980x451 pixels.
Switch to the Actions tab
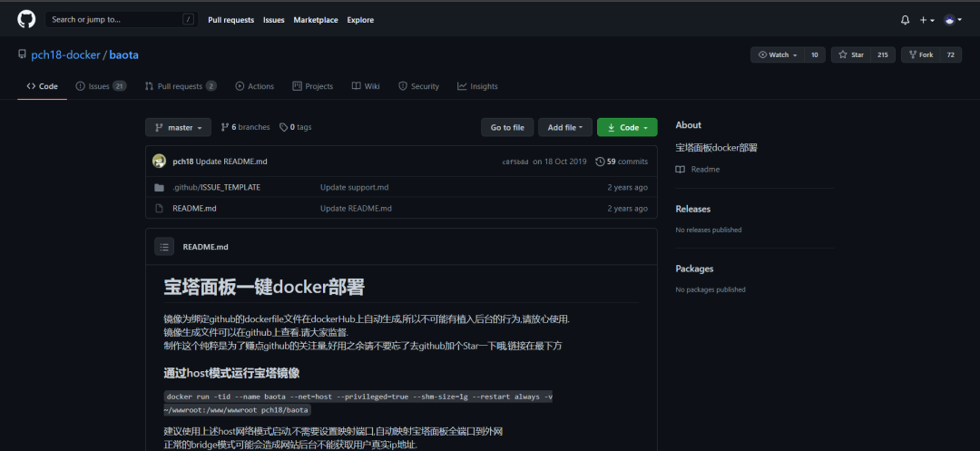tap(254, 86)
